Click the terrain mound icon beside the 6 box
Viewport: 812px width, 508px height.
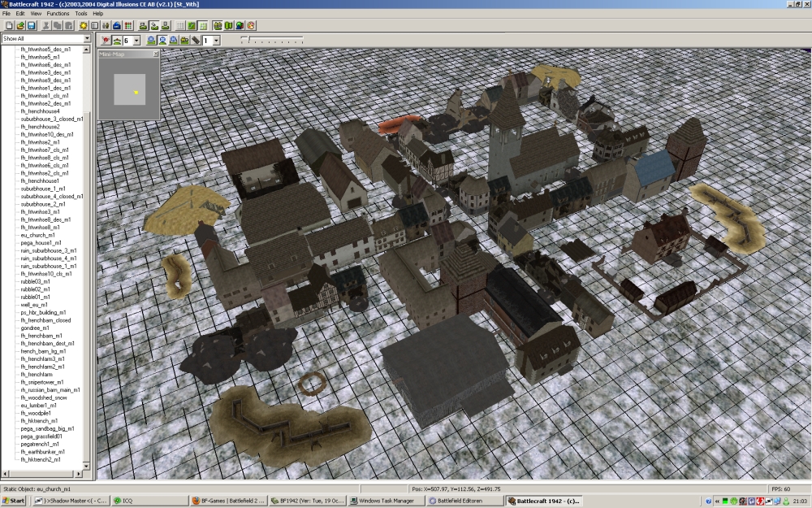point(117,40)
